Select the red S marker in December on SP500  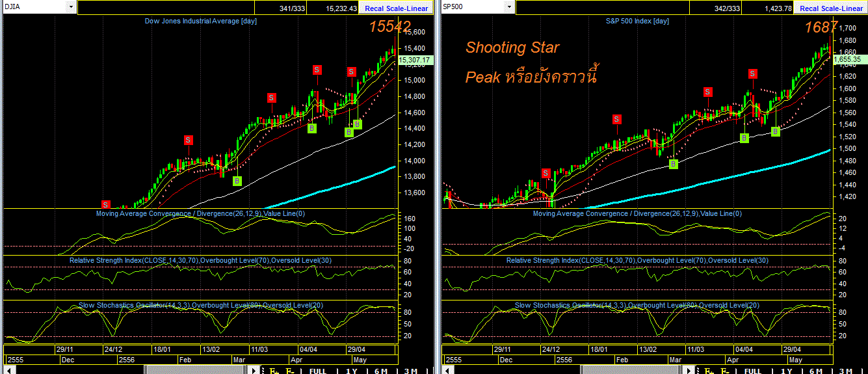(546, 173)
